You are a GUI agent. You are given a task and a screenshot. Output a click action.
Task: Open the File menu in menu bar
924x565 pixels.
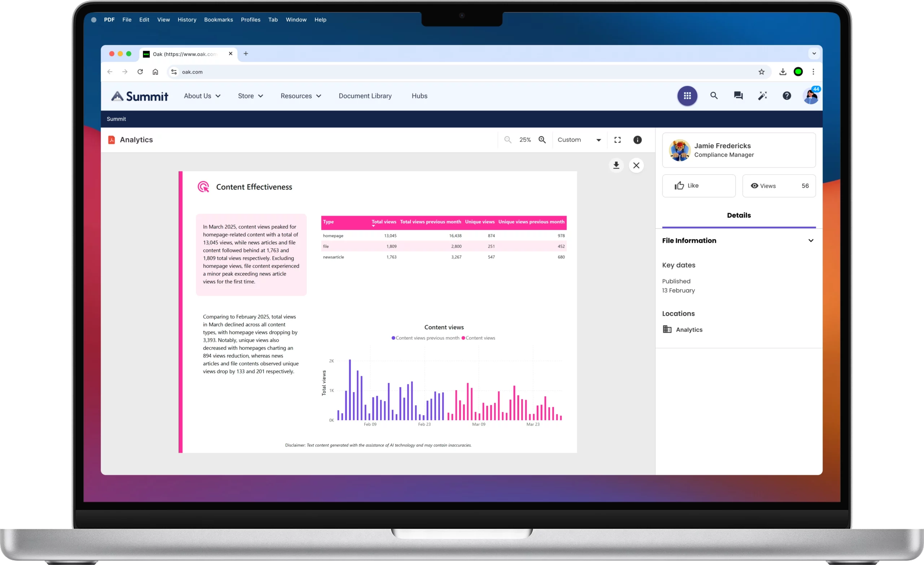pos(127,20)
